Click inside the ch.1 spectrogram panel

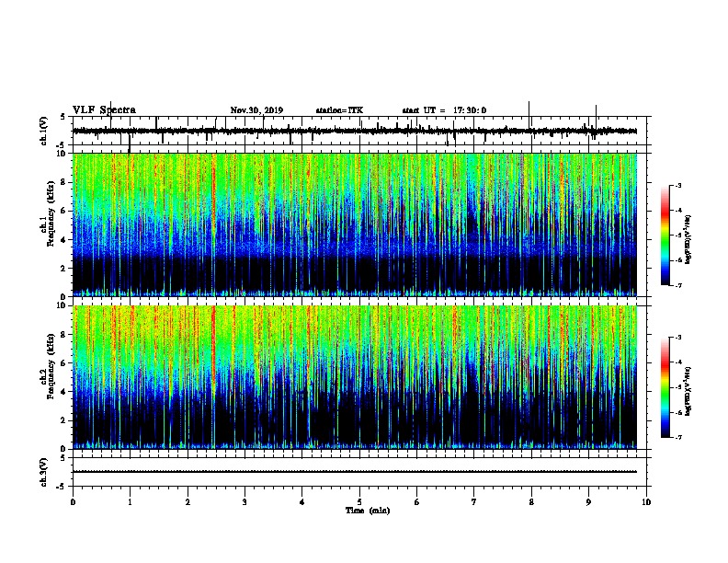click(355, 224)
